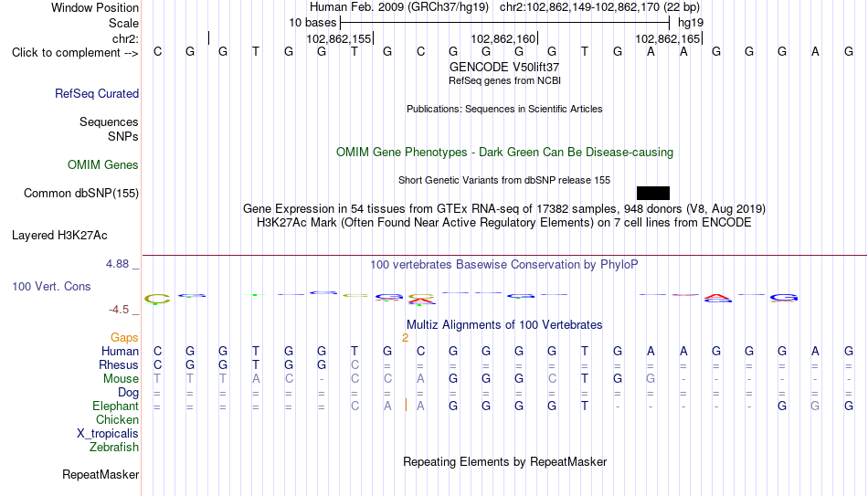Click the RefSeq Curated track label
Viewport: 868px width, 496px height.
tap(96, 93)
